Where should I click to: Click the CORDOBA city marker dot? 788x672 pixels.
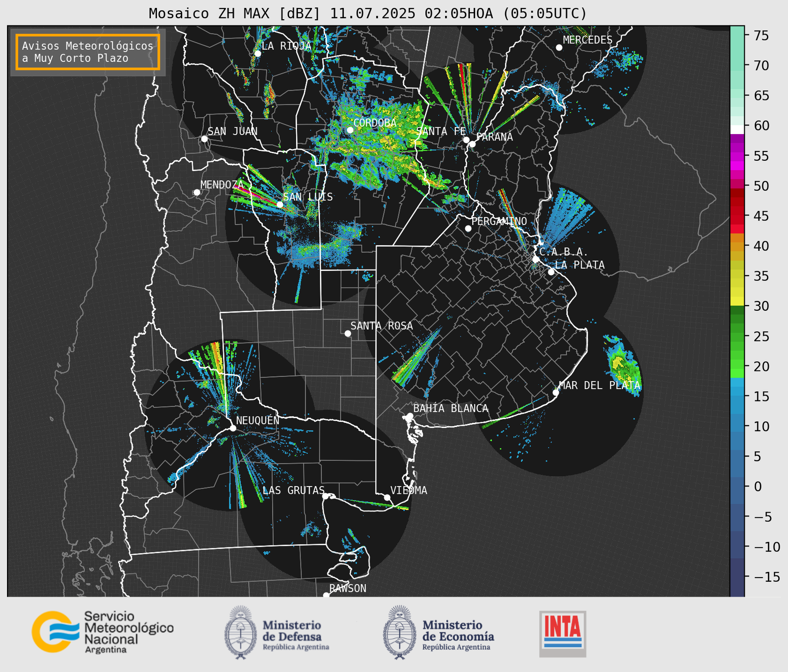pos(350,130)
